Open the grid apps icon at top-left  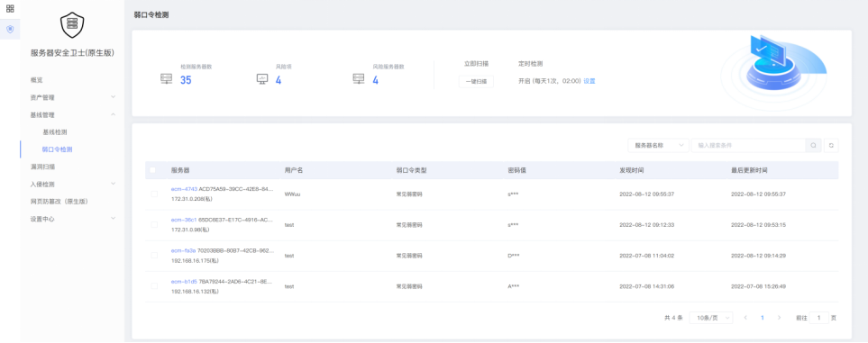click(x=10, y=9)
